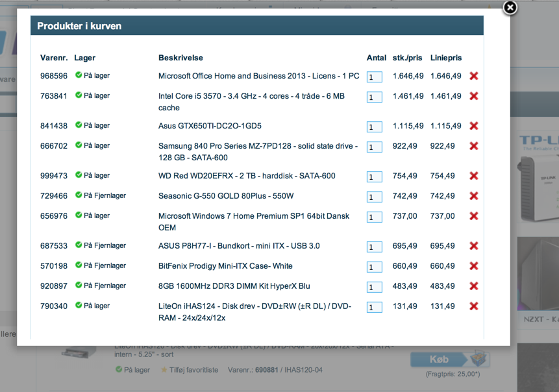Edit quantity field for Seasonic G-550
This screenshot has width=559, height=392.
pyautogui.click(x=375, y=197)
